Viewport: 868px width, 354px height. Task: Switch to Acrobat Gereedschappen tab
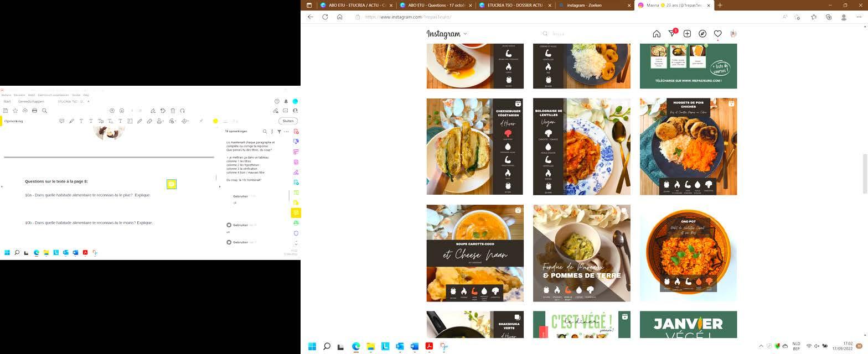(x=31, y=101)
